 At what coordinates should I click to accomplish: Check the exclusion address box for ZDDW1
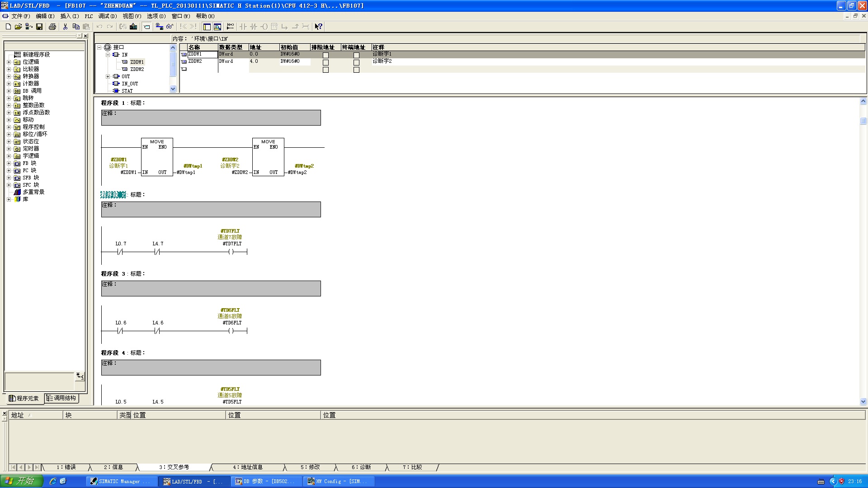[325, 55]
